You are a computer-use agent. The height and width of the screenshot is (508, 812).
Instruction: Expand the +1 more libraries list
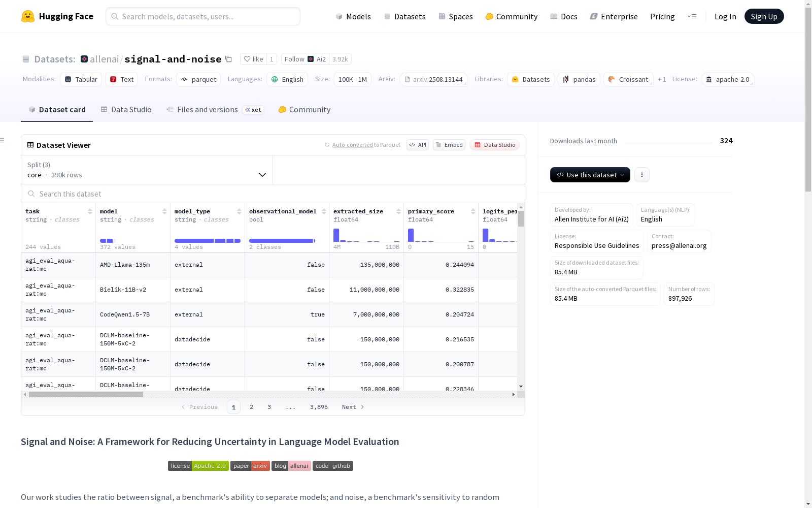662,79
